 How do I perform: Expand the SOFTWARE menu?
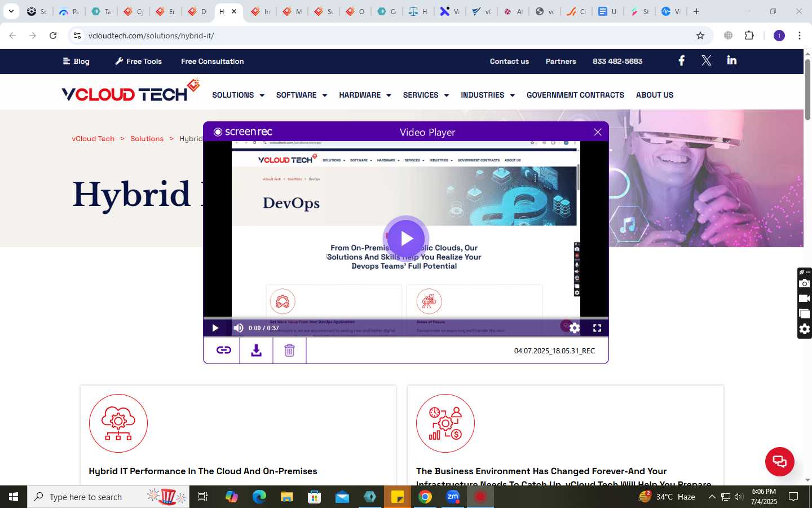click(x=301, y=95)
